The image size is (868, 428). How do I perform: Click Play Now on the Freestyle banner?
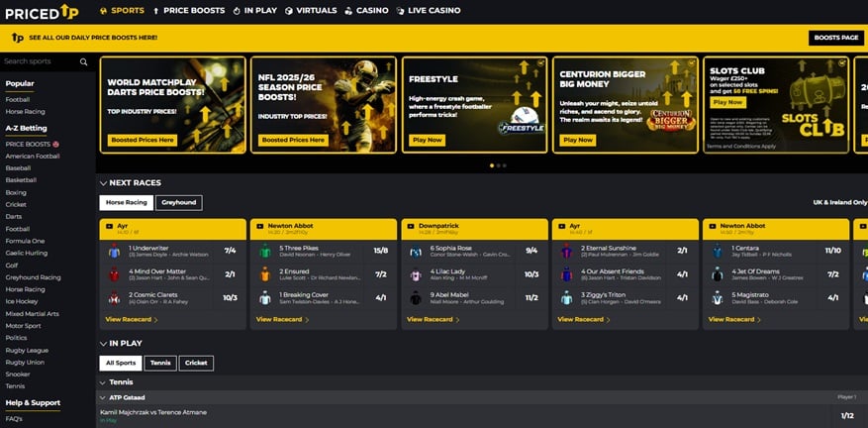tap(427, 141)
